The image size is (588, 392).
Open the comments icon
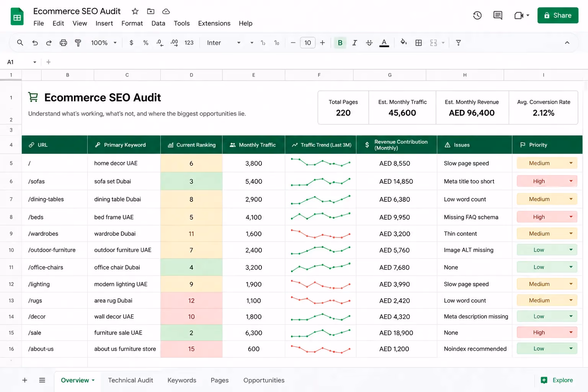tap(498, 15)
